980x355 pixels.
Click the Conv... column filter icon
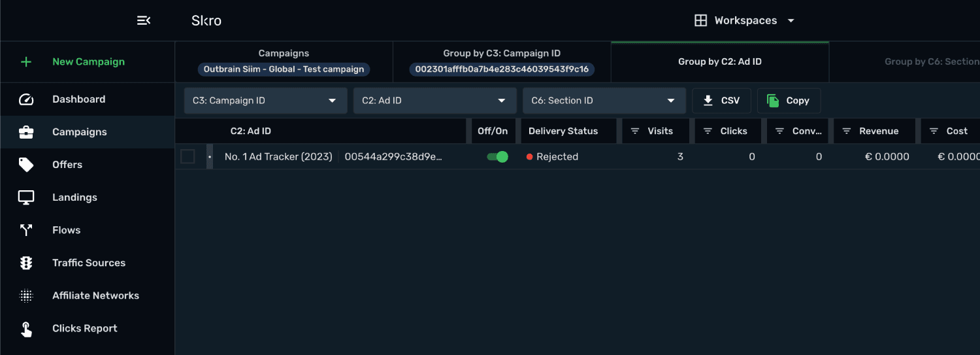pos(779,131)
